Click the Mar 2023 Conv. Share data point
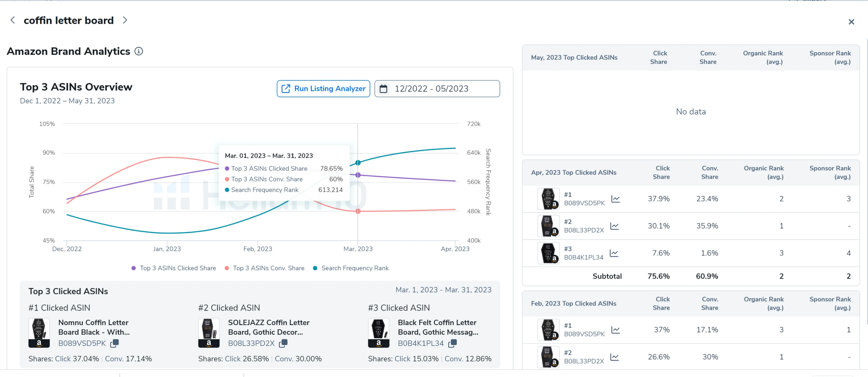Image resolution: width=868 pixels, height=377 pixels. point(358,211)
